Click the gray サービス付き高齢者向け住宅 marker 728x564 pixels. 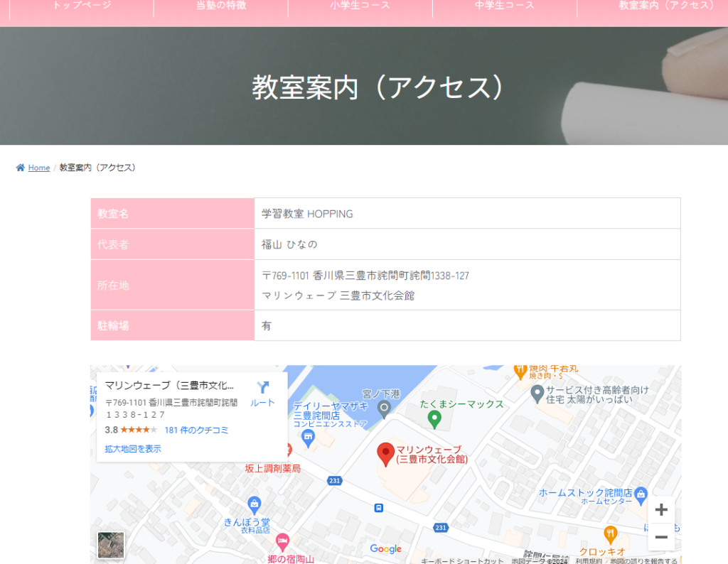coord(538,391)
